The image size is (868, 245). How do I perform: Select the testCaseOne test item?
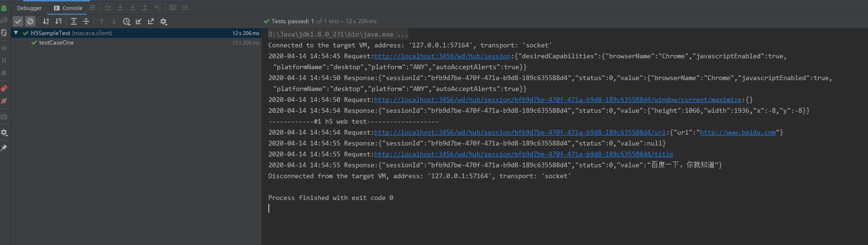pyautogui.click(x=56, y=43)
